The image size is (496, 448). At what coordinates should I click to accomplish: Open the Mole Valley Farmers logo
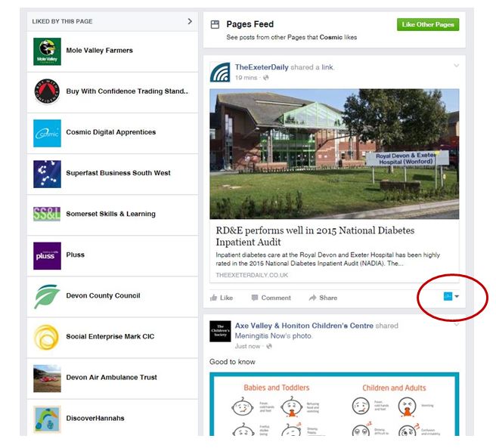(47, 51)
